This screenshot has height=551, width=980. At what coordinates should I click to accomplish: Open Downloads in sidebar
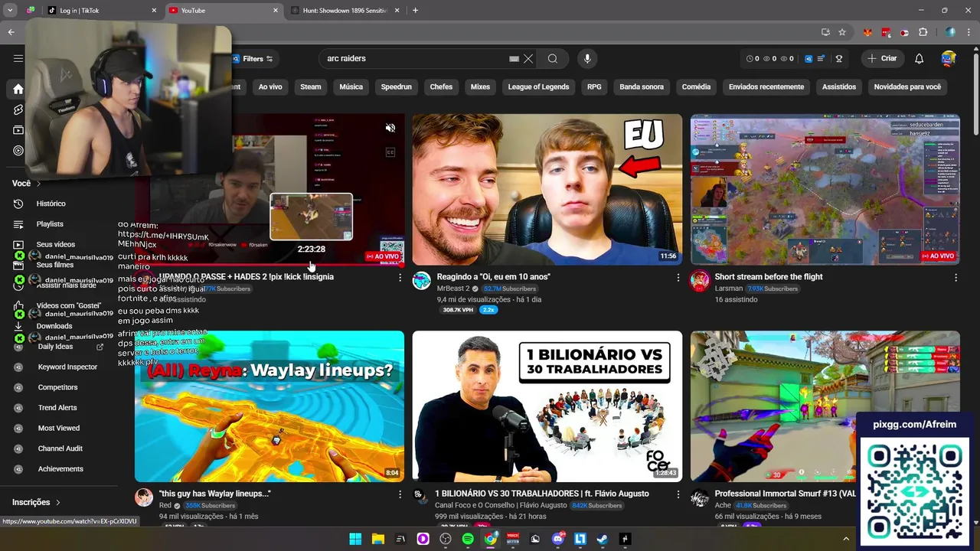point(54,326)
